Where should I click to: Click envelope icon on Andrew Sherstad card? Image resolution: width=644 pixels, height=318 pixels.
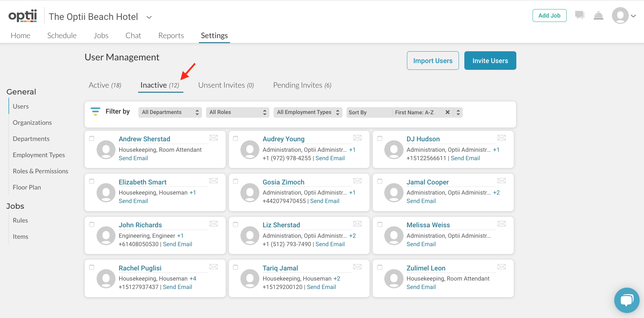pyautogui.click(x=213, y=138)
